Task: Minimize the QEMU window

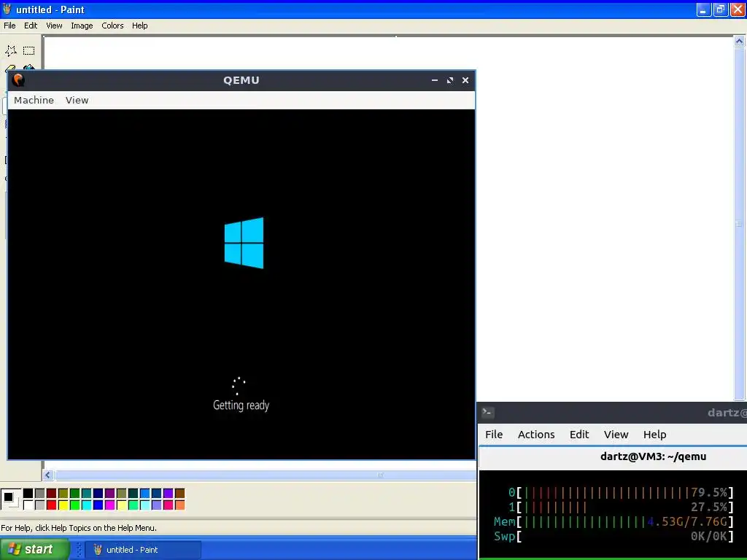Action: [435, 80]
